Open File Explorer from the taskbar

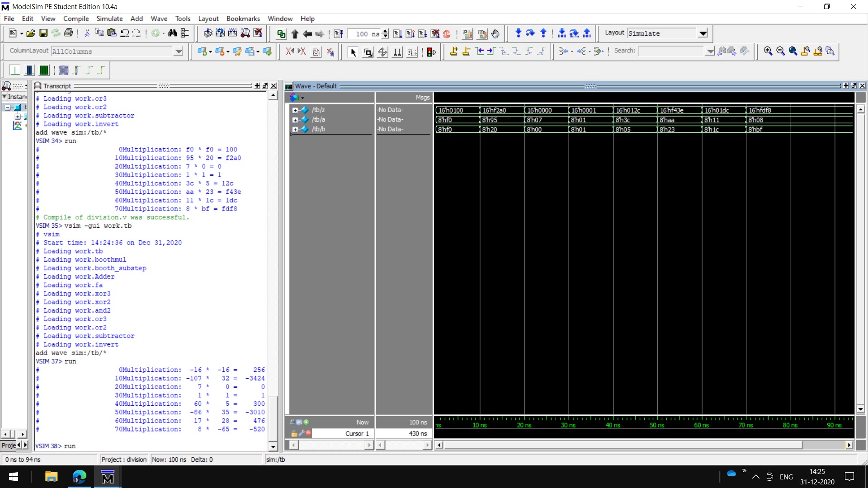tap(51, 477)
